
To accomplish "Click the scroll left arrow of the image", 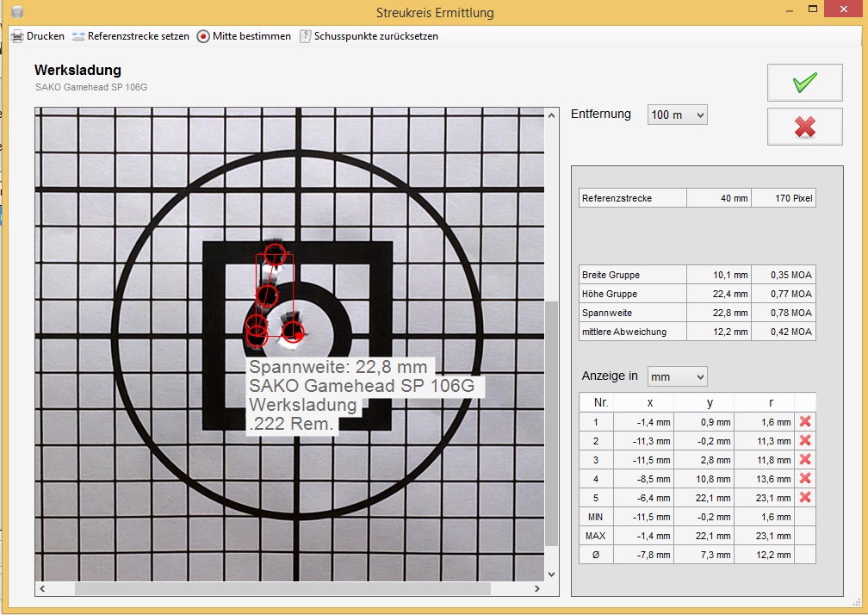I will click(42, 588).
